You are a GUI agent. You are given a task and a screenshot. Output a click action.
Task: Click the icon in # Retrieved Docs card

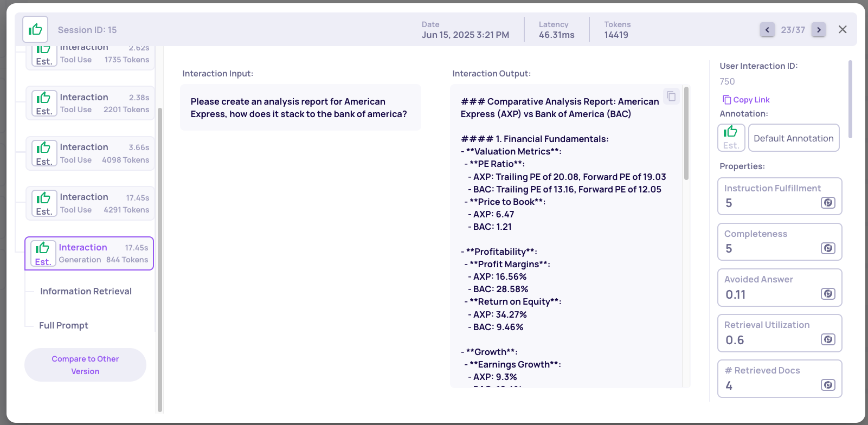pos(828,385)
